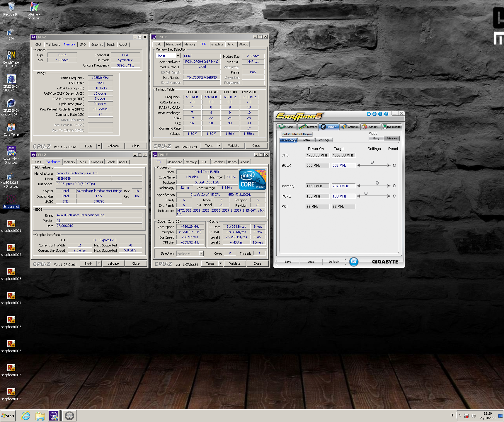Open EasyTune6 HW Monitor tab
This screenshot has height=422, width=504.
pos(392,127)
